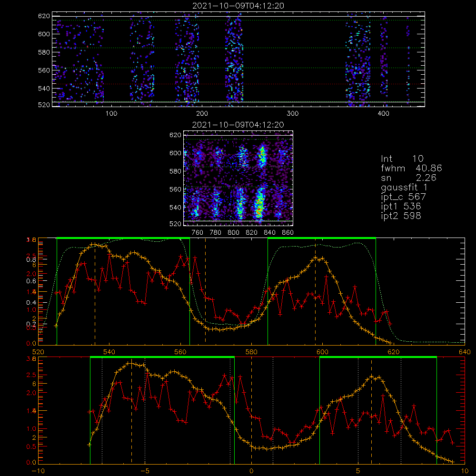Click the wide spectral image at top
Image resolution: width=476 pixels, height=476 pixels.
point(238,59)
